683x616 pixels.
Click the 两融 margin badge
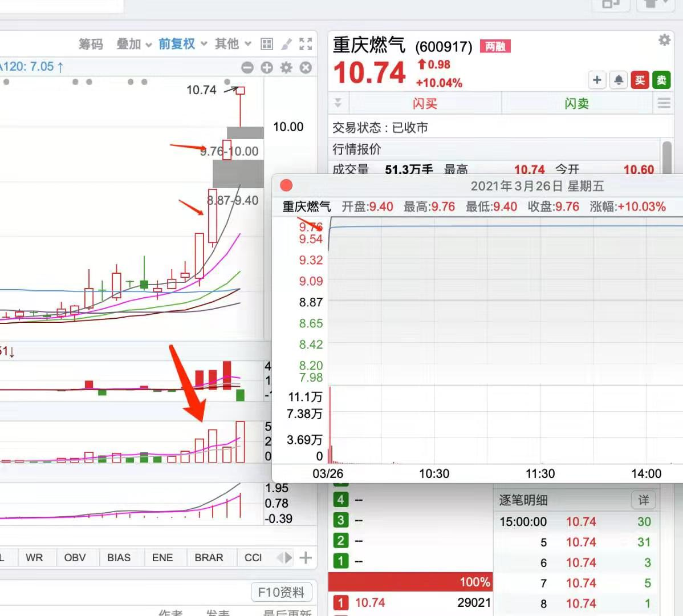point(495,46)
